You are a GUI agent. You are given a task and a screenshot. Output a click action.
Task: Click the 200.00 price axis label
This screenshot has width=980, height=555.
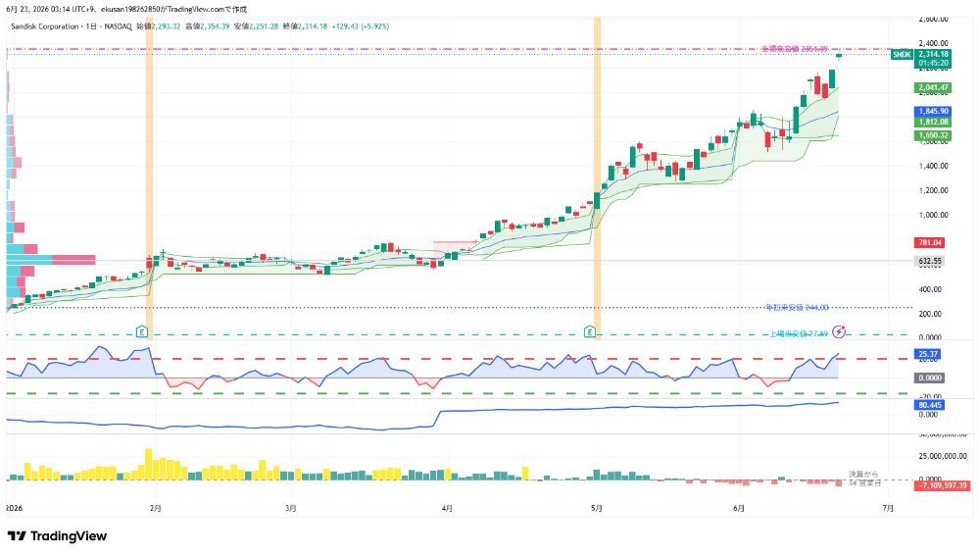[x=933, y=314]
